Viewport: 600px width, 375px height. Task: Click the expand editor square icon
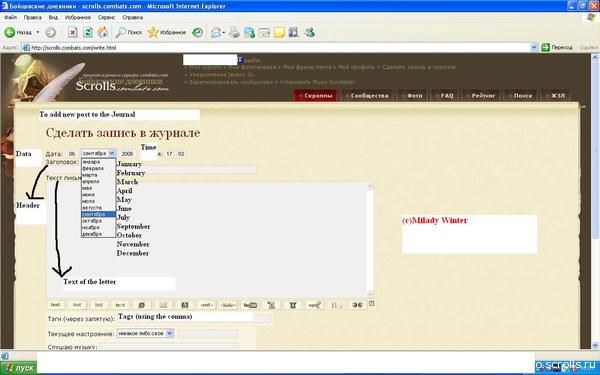[371, 303]
